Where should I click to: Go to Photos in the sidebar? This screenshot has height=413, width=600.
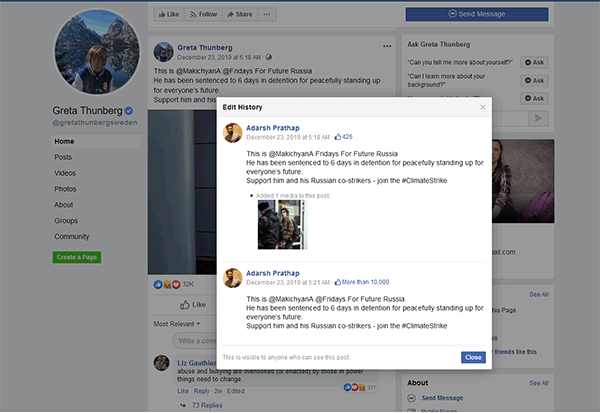[x=65, y=189]
